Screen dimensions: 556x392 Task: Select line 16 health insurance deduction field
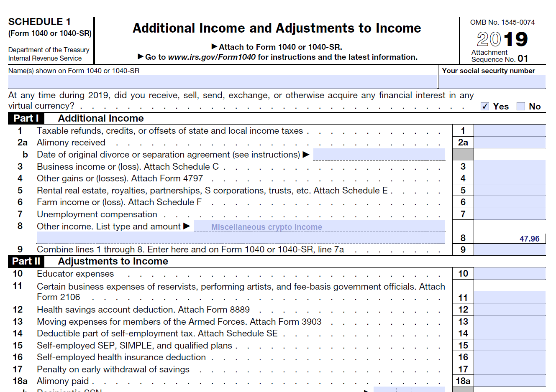pos(510,357)
